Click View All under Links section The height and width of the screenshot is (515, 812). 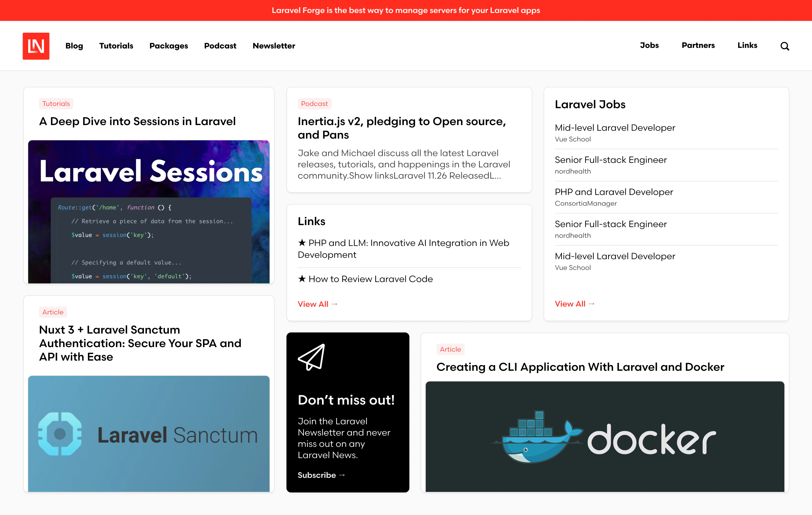coord(318,304)
